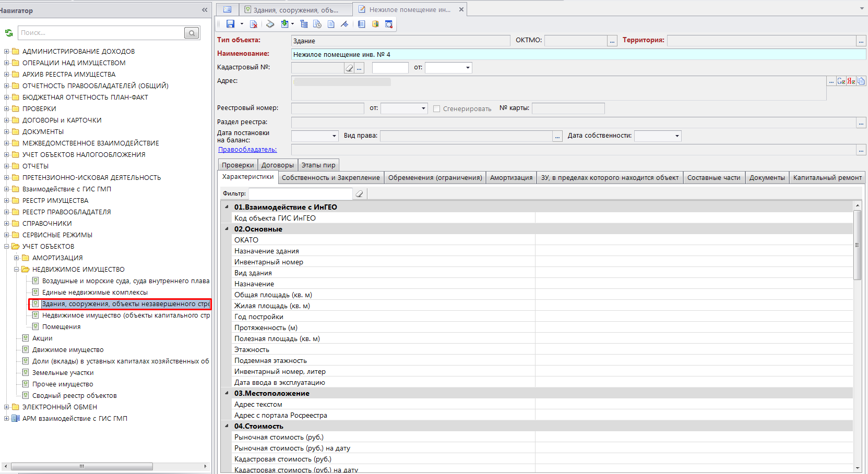The image size is (868, 474).
Task: Save the record with the floppy disk icon
Action: click(x=230, y=24)
